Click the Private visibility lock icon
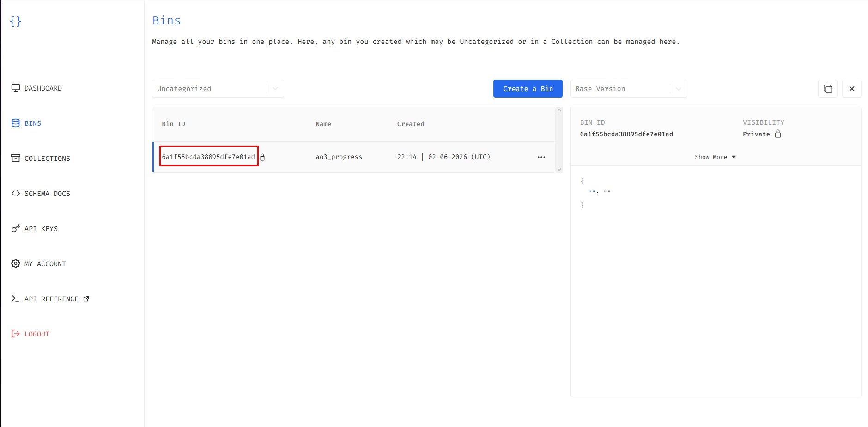 coord(778,134)
